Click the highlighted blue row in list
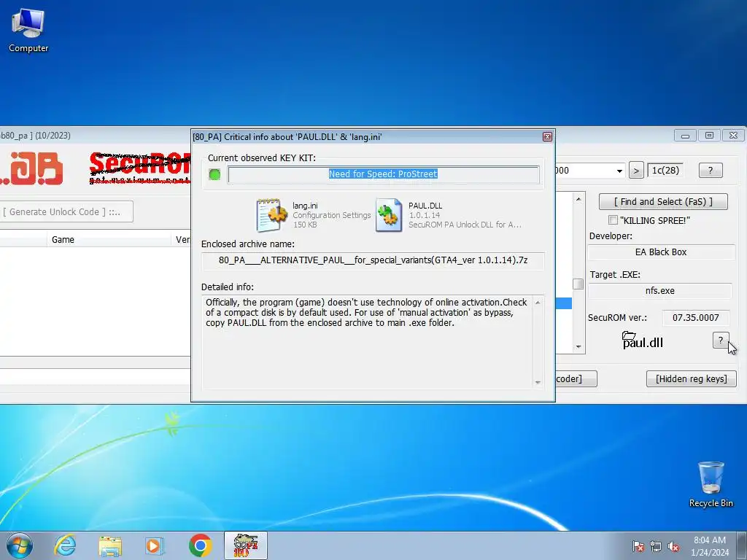Viewport: 747px width, 560px height. [x=564, y=303]
